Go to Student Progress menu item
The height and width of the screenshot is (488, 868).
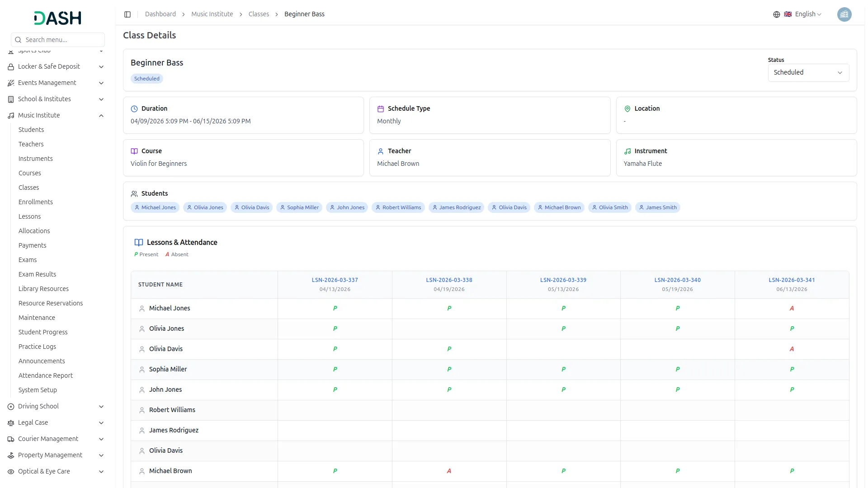(43, 332)
